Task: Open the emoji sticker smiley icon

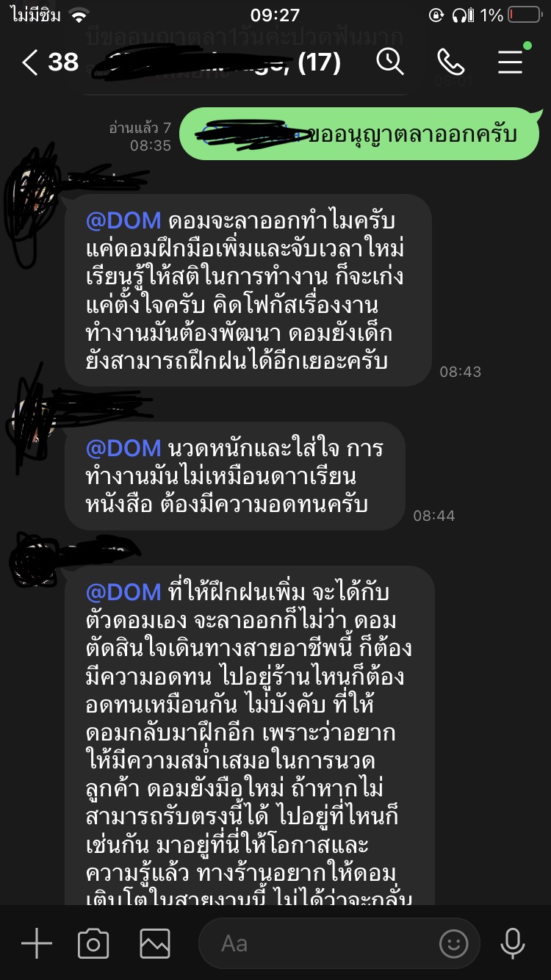Action: (454, 943)
